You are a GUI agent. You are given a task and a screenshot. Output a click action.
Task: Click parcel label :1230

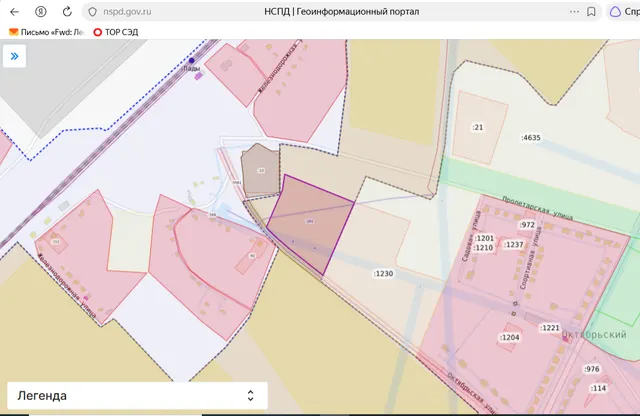coord(383,274)
